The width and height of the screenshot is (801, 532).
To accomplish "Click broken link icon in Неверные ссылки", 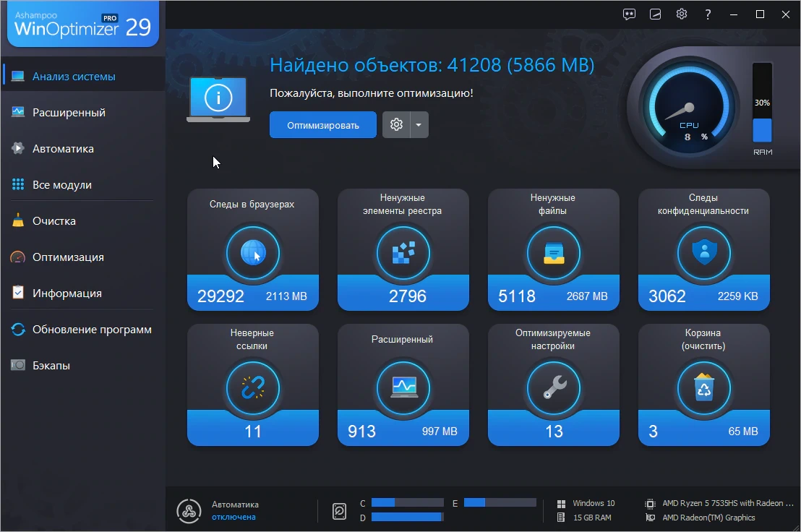I will pos(253,388).
